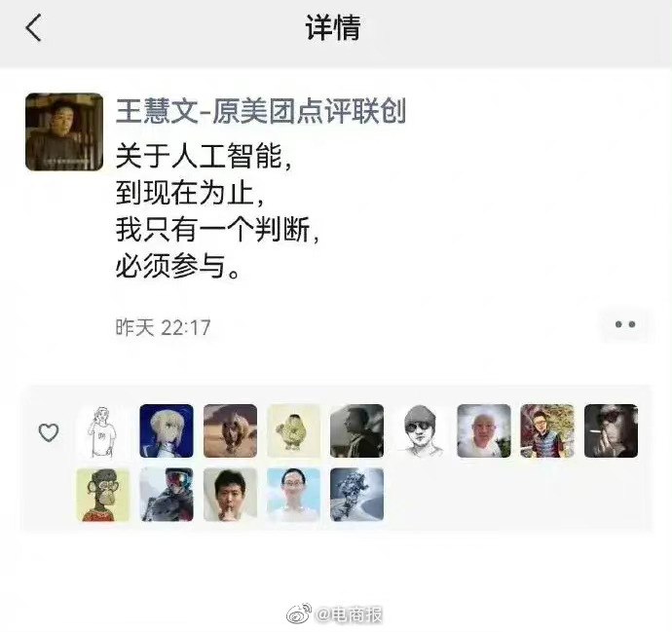
Task: Select the snowy mountain climber avatar
Action: point(357,495)
